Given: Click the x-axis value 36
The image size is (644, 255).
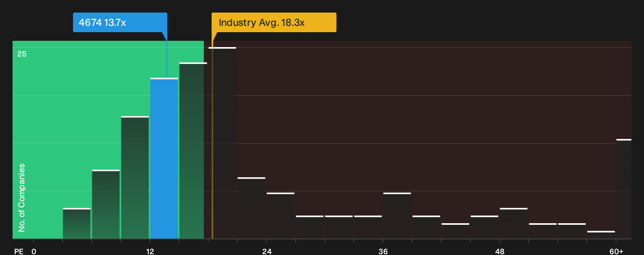Looking at the screenshot, I should 383,251.
